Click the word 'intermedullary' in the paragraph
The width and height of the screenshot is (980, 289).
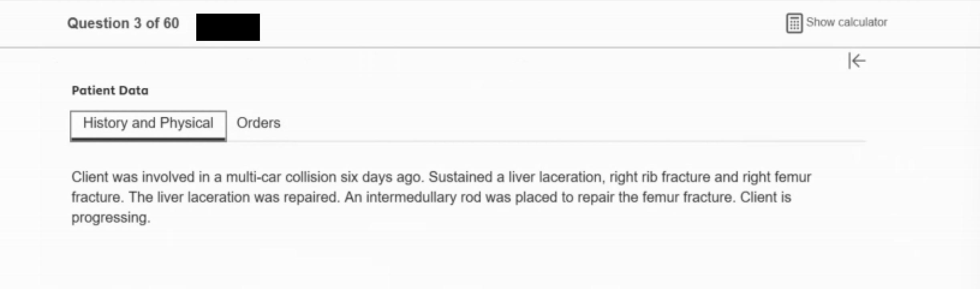411,197
